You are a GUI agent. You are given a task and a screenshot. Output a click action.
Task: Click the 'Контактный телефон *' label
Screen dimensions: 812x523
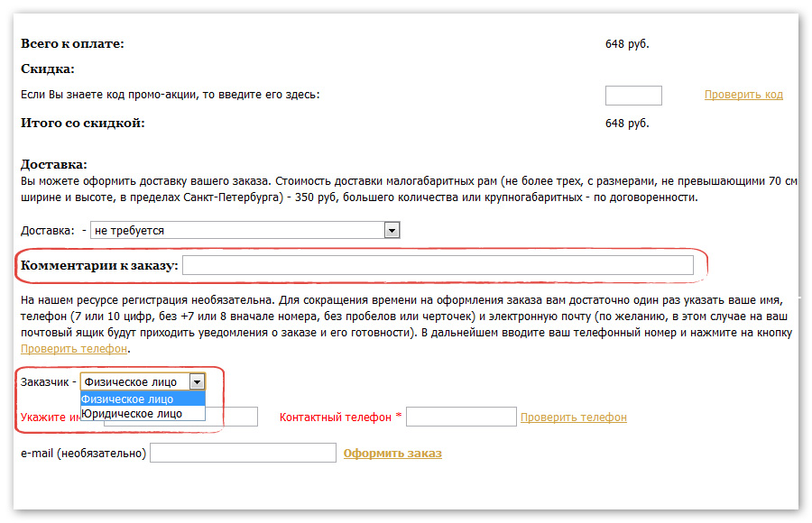tap(340, 417)
